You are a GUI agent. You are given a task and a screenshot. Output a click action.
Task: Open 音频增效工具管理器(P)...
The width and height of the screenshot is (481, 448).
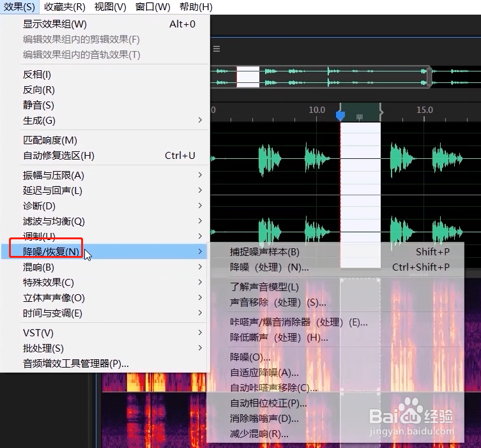point(105,363)
